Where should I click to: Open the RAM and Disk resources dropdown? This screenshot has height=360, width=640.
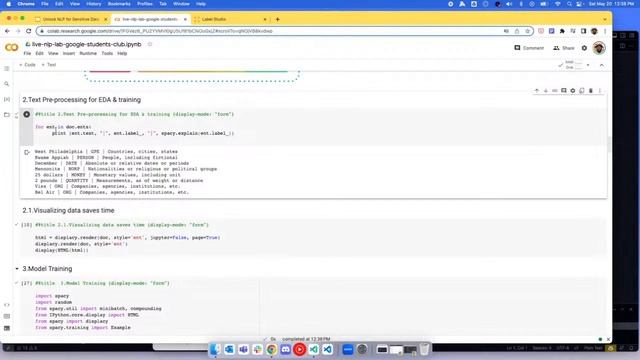click(x=588, y=65)
